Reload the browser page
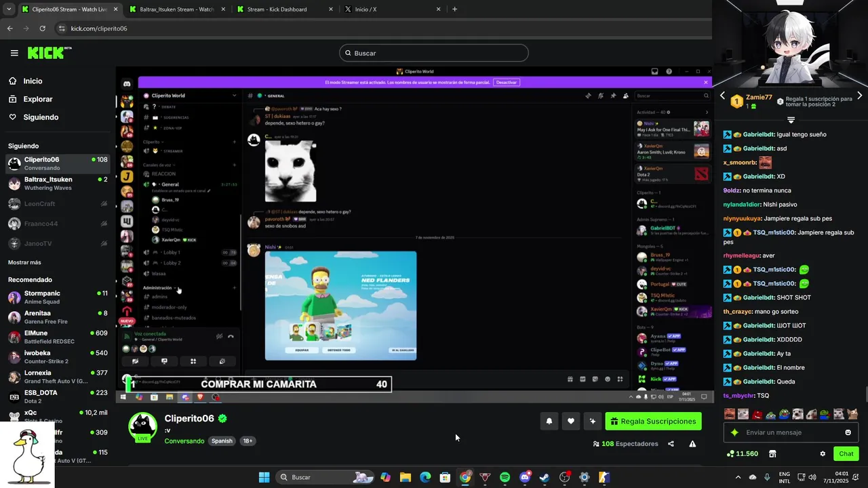Screen dimensions: 868x488 (x=42, y=28)
